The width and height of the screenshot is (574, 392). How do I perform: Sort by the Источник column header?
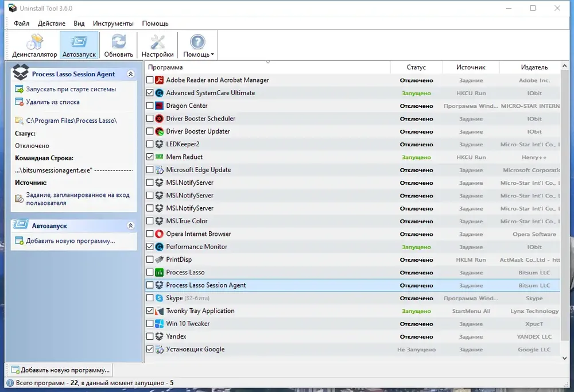[471, 67]
